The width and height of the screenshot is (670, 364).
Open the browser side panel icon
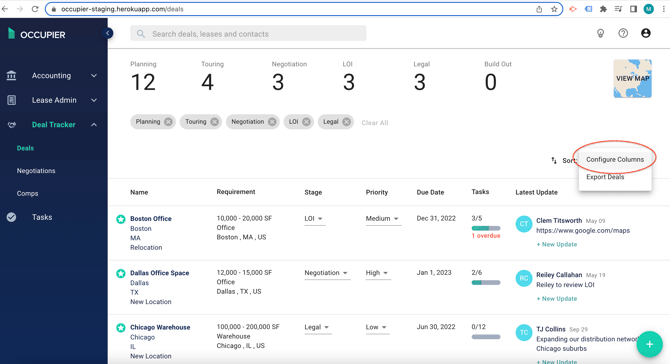click(x=633, y=9)
